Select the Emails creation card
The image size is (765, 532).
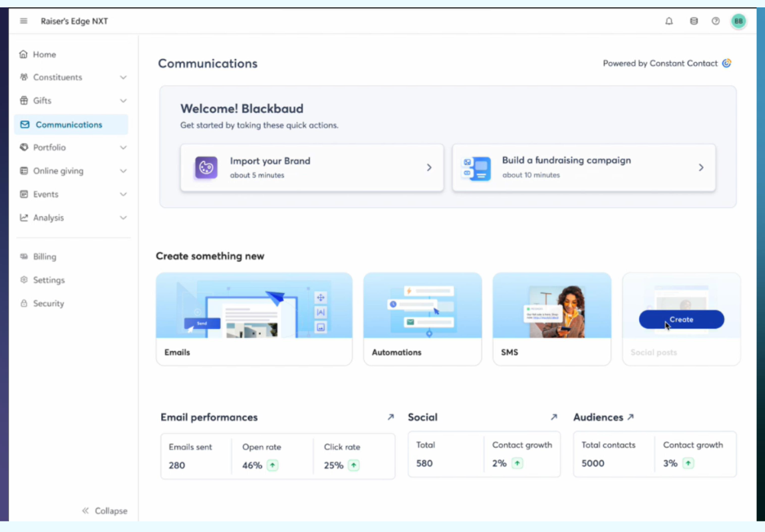tap(254, 318)
